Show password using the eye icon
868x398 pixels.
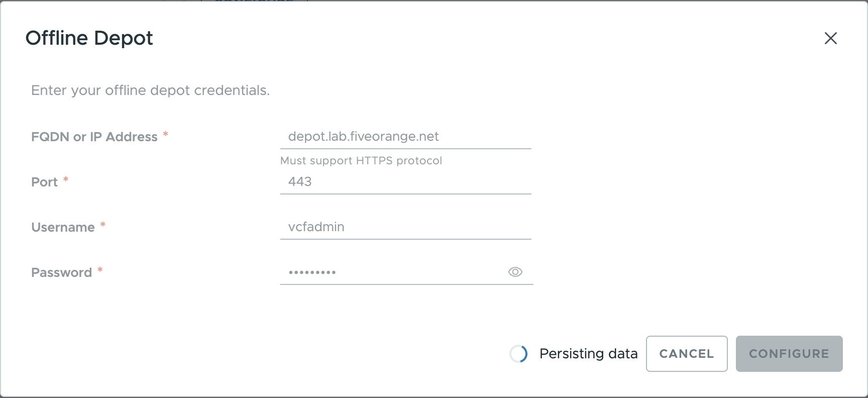click(515, 272)
